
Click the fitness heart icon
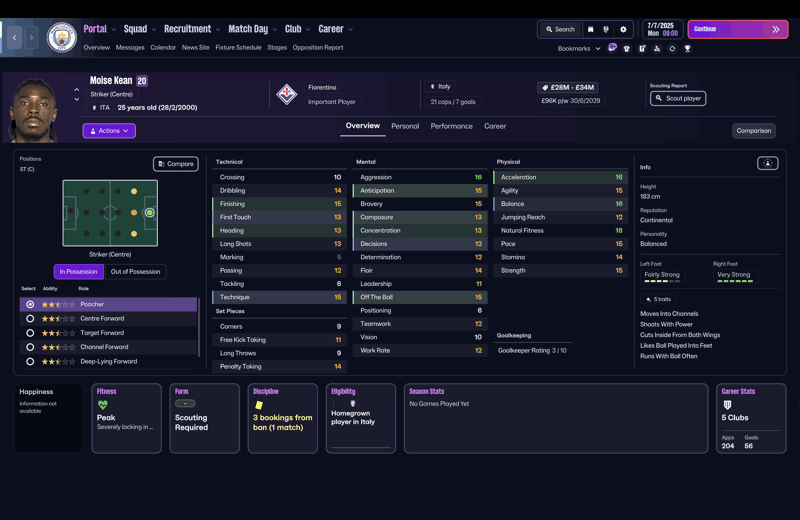click(x=103, y=405)
